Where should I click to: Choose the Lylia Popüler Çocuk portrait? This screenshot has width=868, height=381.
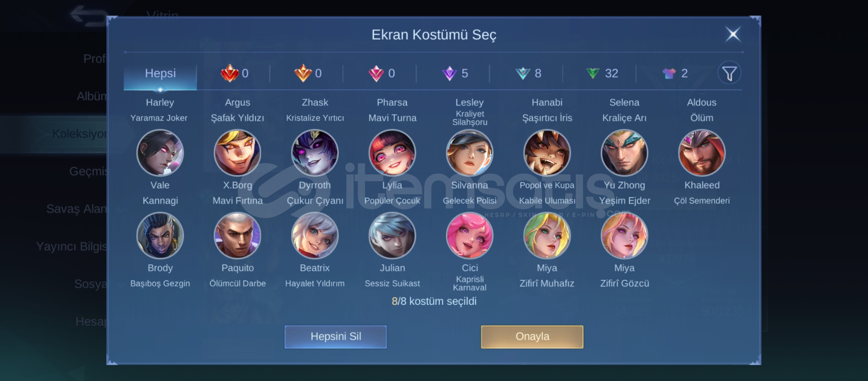click(392, 153)
